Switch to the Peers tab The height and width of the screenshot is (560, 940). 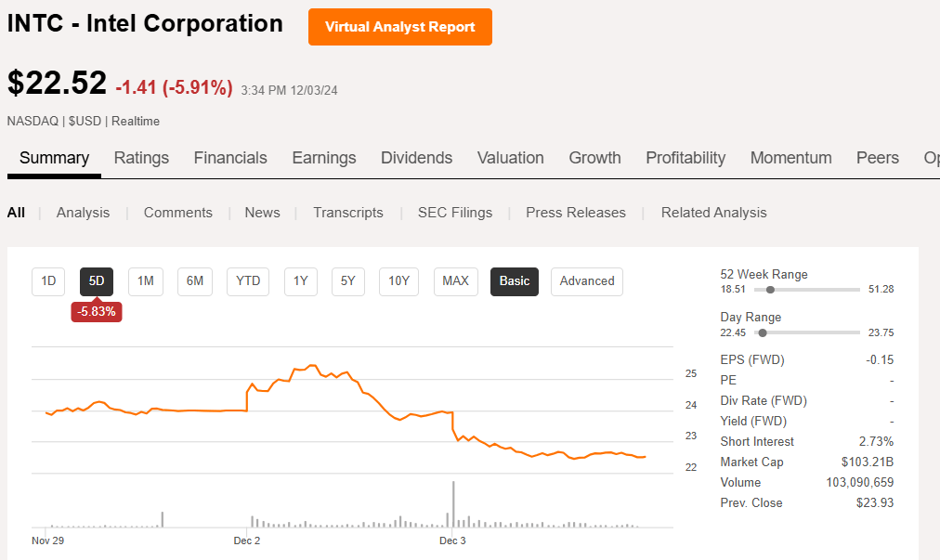tap(877, 158)
